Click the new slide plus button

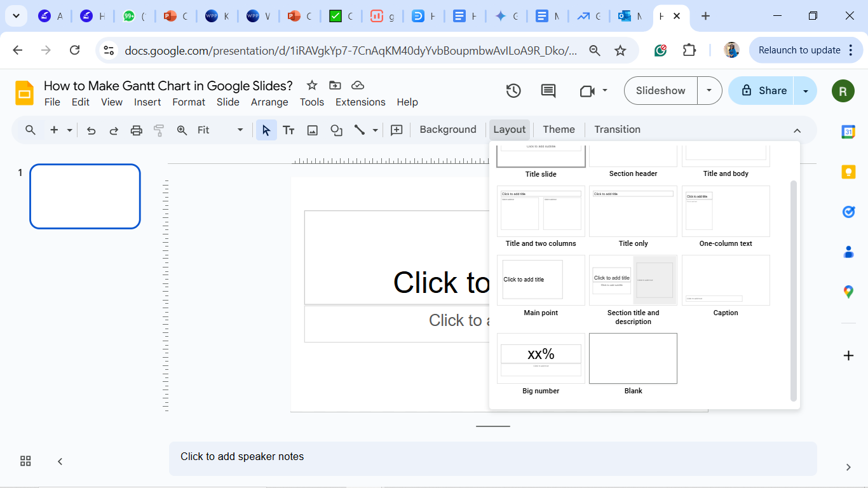click(54, 130)
